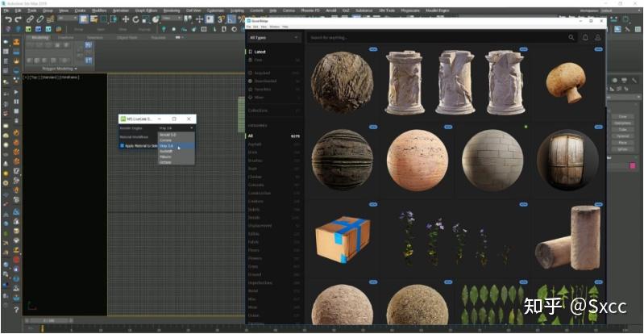Click the Redo arrow in the main toolbar

click(18, 19)
